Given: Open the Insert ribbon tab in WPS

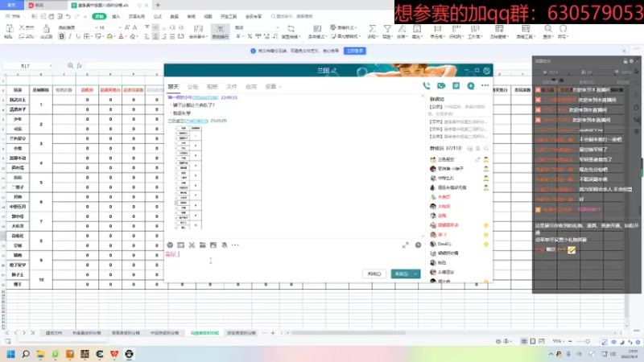Looking at the screenshot, I should 116,16.
